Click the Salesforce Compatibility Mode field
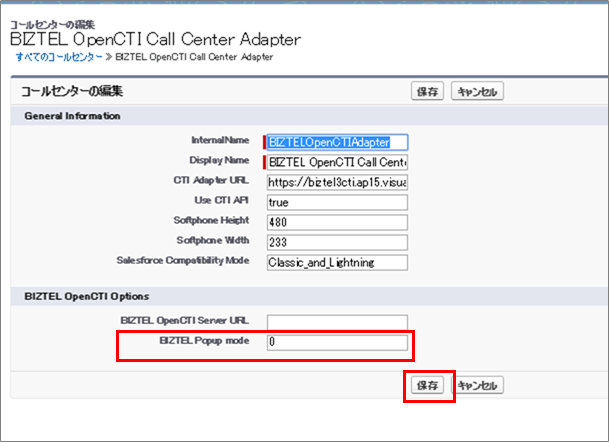This screenshot has width=609, height=442. [x=337, y=263]
